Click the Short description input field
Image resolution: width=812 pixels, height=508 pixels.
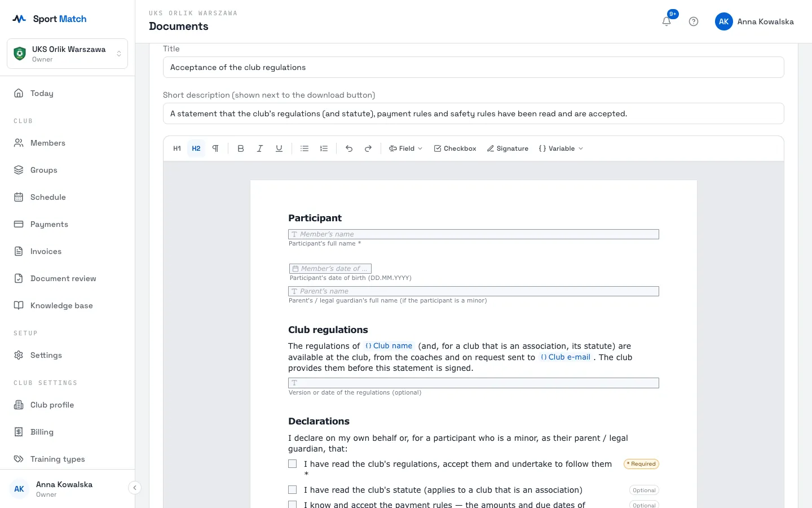(474, 113)
